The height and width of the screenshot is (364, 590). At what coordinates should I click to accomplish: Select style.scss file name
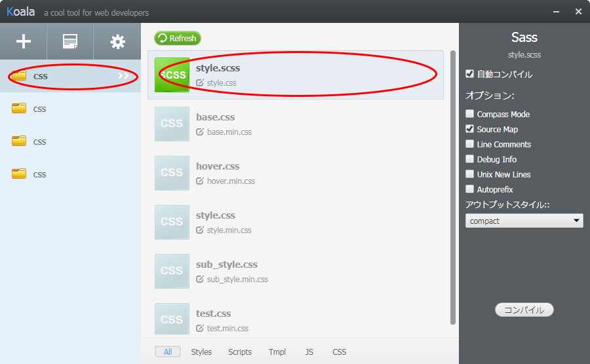click(218, 68)
